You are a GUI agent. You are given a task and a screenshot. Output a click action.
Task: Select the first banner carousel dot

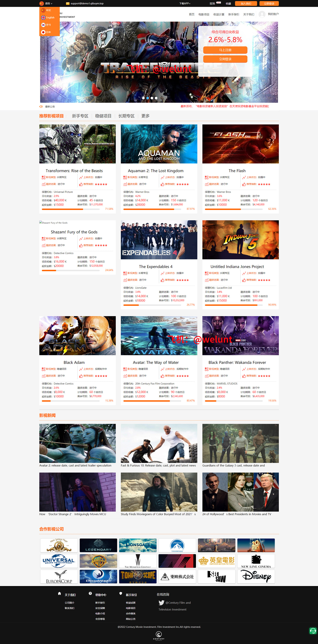tap(143, 98)
